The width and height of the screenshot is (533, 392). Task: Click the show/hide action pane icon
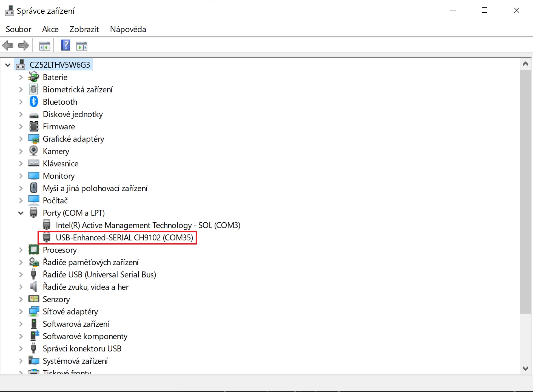coord(82,46)
